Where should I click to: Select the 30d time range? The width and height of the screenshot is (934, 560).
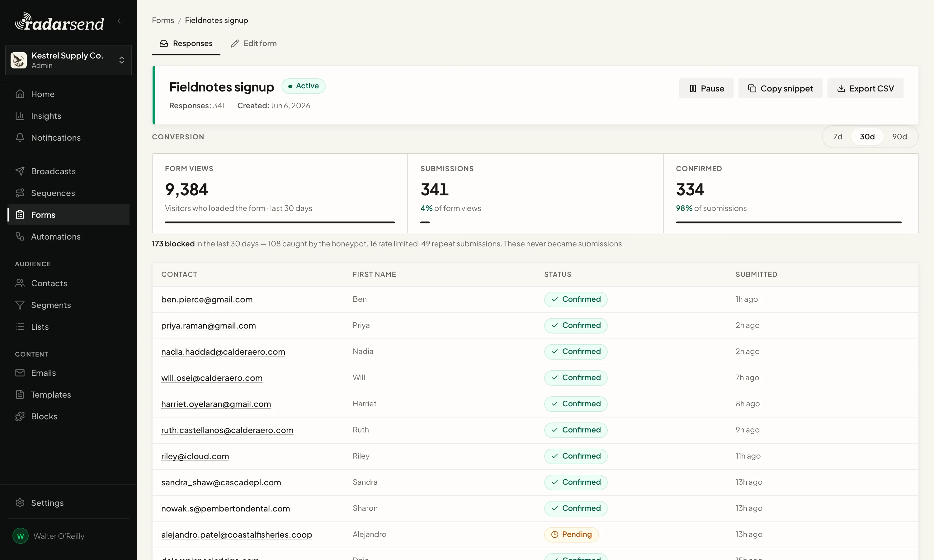coord(867,137)
